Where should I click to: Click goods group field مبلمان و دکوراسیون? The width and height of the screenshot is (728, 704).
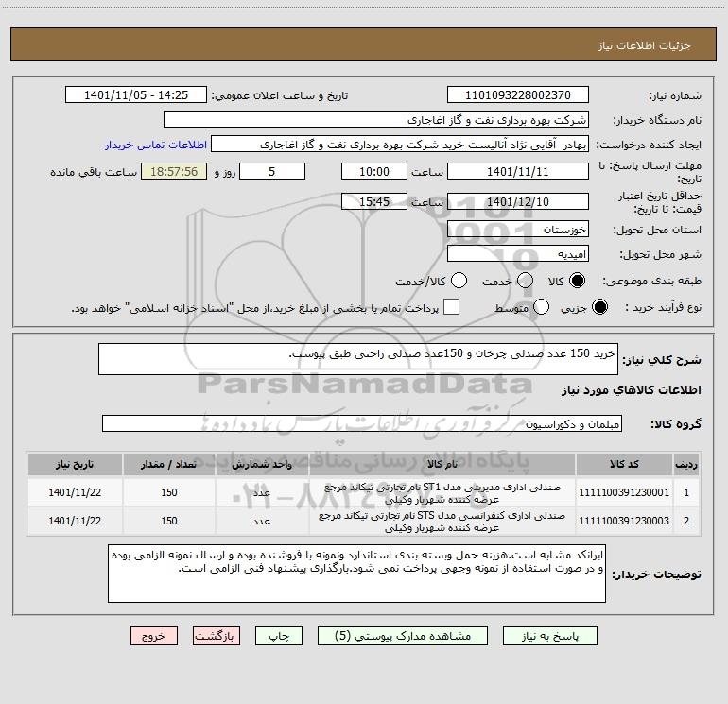tap(362, 423)
